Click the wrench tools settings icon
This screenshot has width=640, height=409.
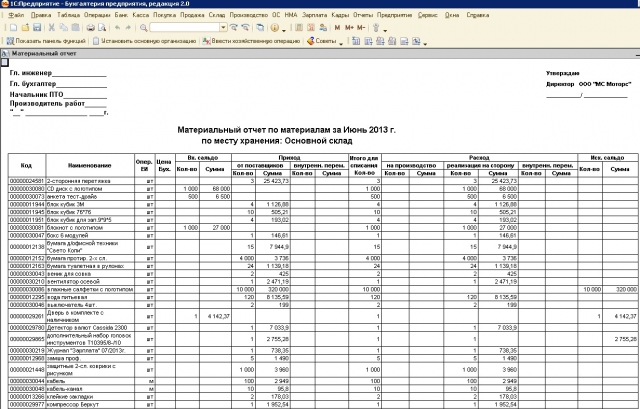tap(376, 28)
